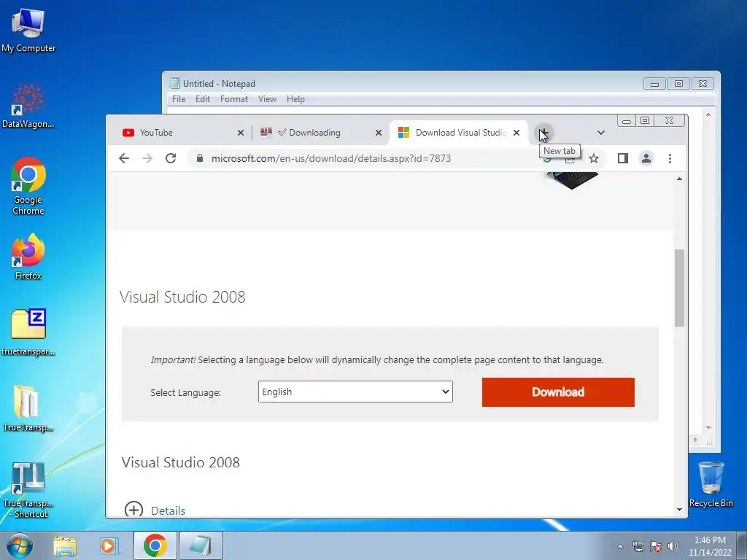Open Notepad View menu
This screenshot has width=747, height=560.
click(267, 99)
